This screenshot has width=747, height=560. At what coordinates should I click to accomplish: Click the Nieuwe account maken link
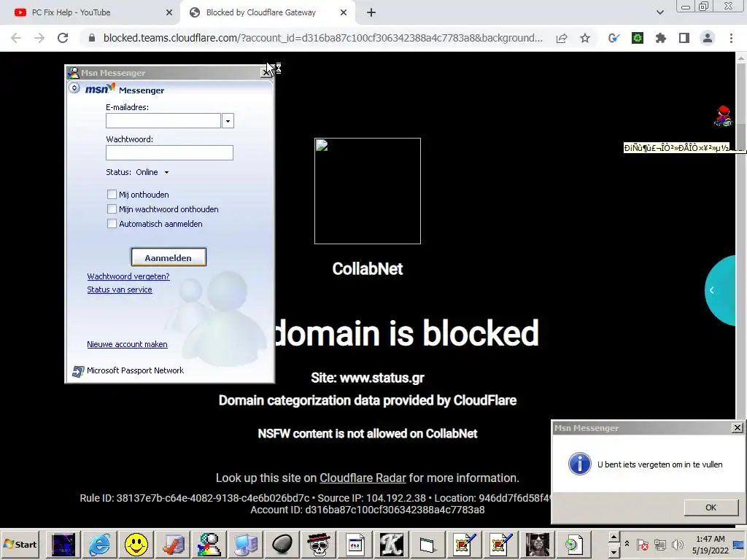(x=127, y=344)
